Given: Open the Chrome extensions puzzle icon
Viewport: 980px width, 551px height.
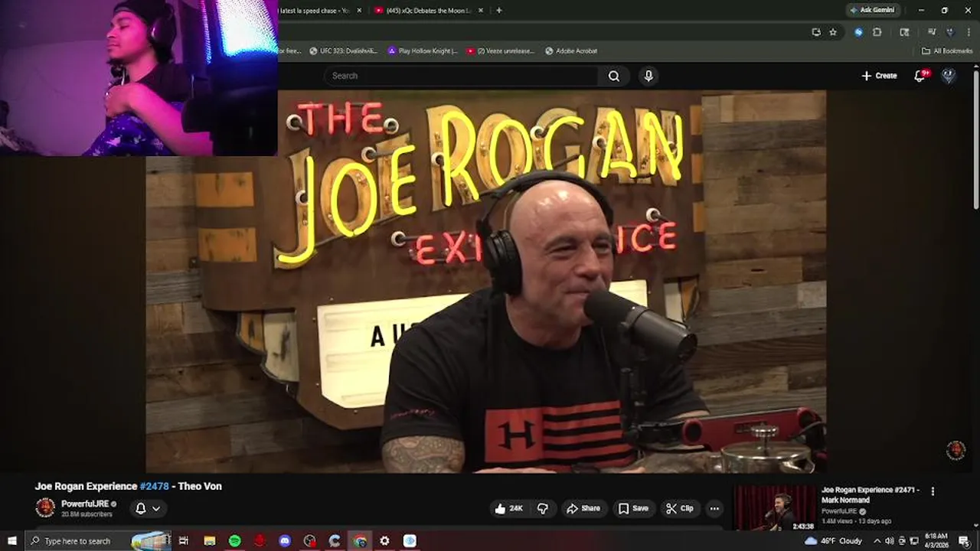Looking at the screenshot, I should pos(877,32).
